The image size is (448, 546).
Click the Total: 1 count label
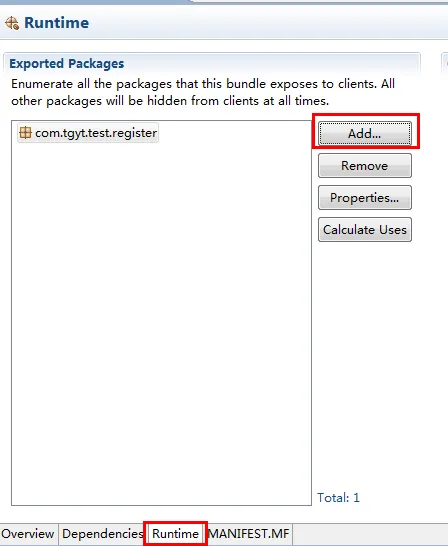point(338,497)
